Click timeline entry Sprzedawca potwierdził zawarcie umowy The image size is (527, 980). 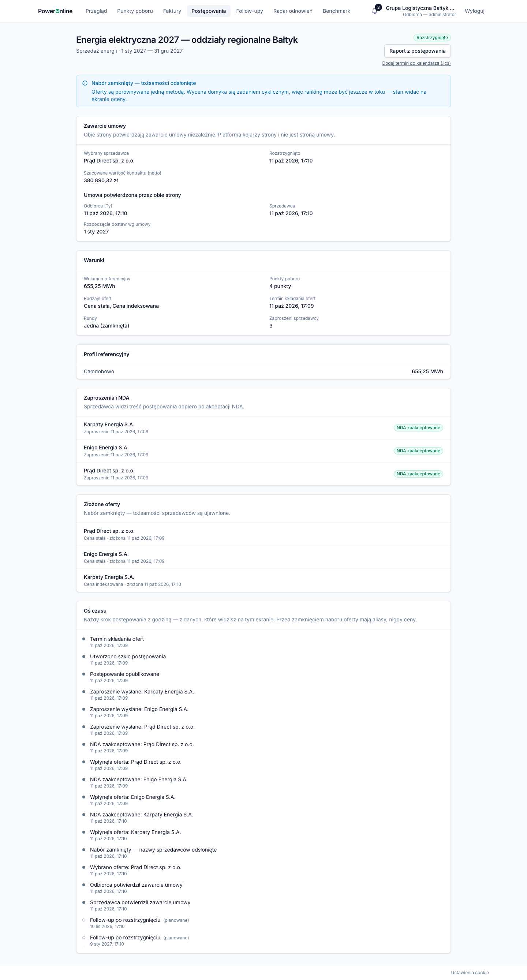point(140,902)
